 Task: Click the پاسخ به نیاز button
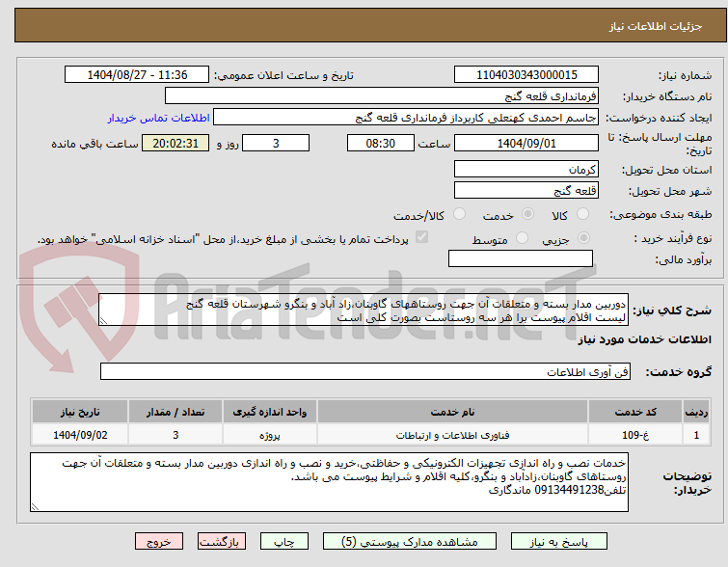point(559,542)
